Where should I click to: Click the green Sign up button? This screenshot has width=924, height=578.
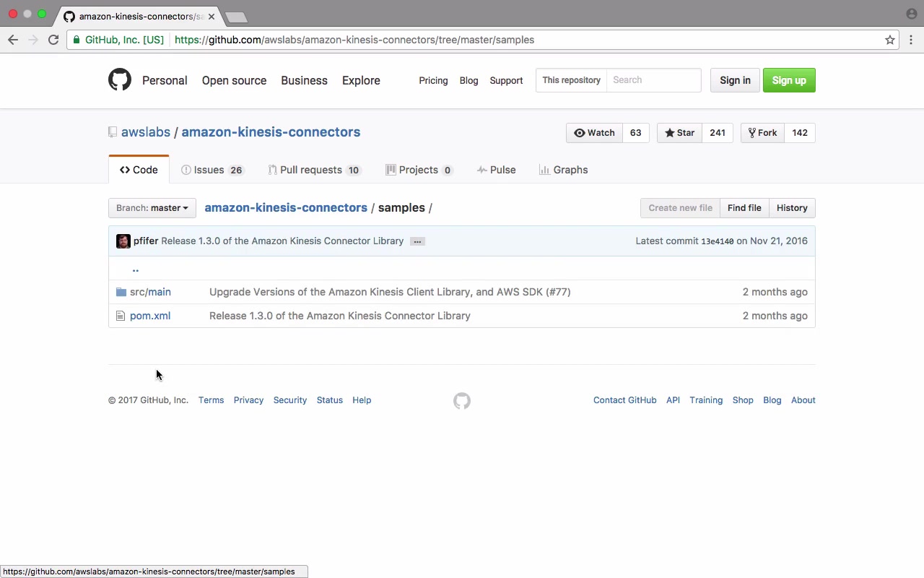point(789,80)
